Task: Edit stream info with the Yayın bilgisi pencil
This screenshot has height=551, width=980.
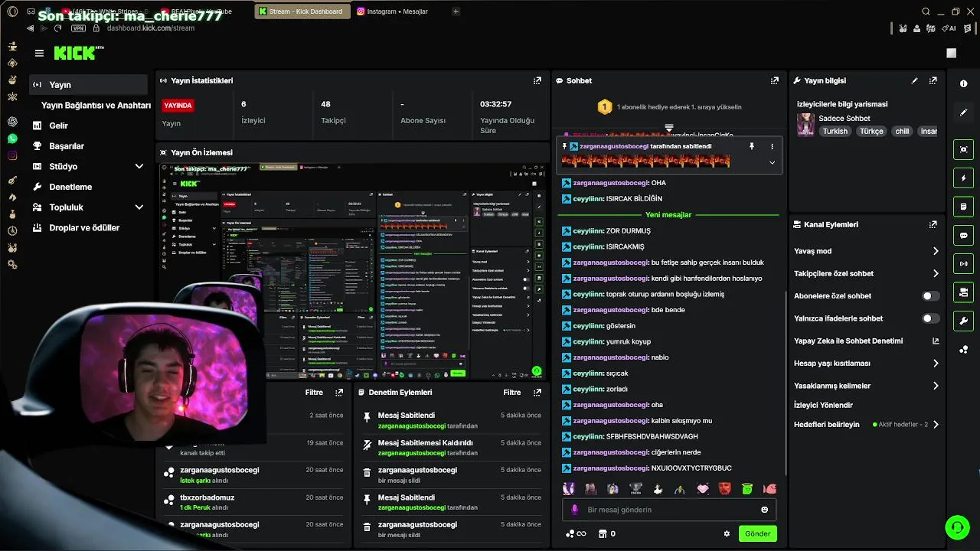Action: 914,80
